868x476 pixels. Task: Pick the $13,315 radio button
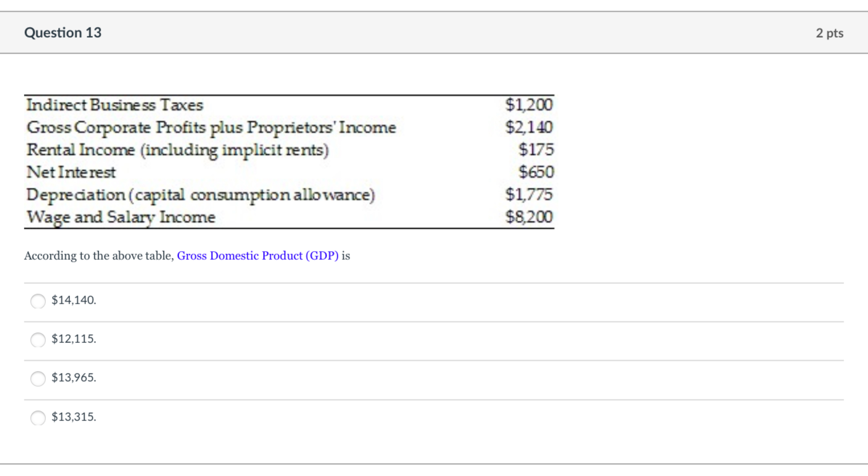point(38,418)
